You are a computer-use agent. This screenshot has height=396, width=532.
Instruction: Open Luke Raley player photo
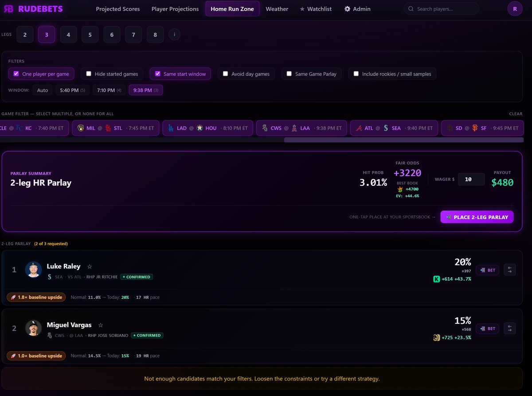[x=33, y=270]
